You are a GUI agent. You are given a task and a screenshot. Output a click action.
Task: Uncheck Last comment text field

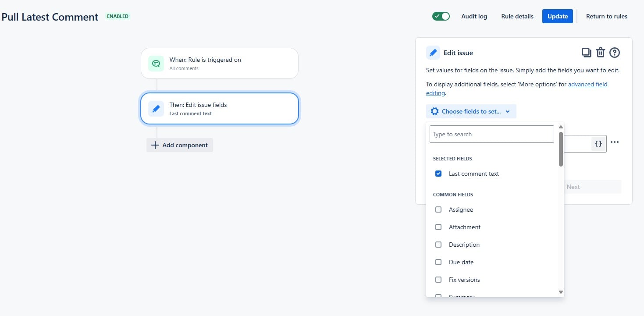438,174
